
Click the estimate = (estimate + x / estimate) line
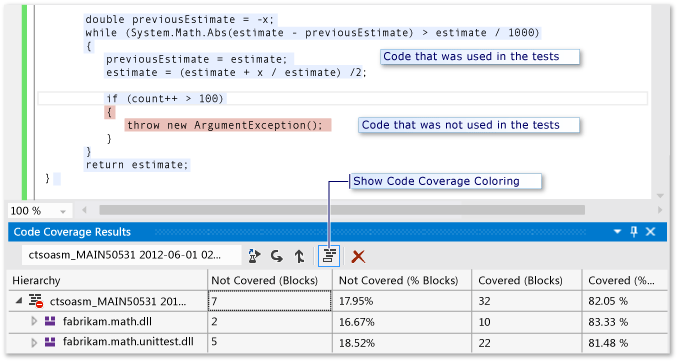(236, 72)
